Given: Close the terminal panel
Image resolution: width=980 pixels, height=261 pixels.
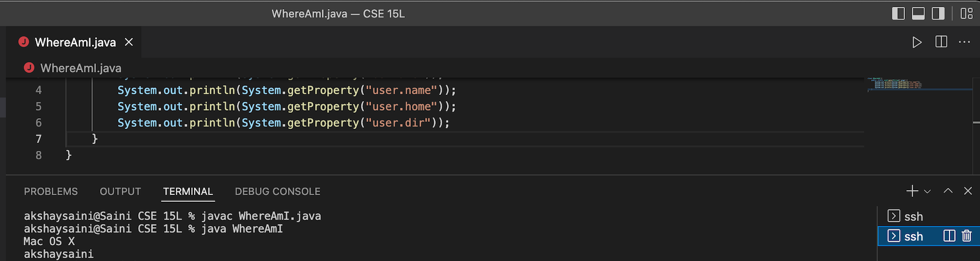Looking at the screenshot, I should [968, 191].
